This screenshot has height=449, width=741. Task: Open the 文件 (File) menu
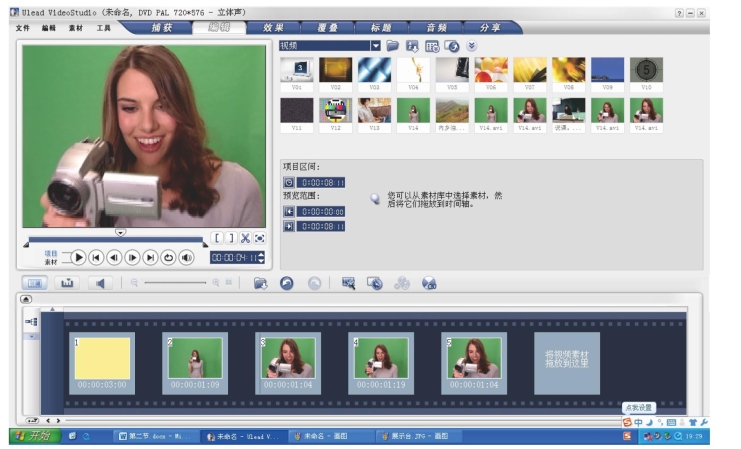click(23, 28)
